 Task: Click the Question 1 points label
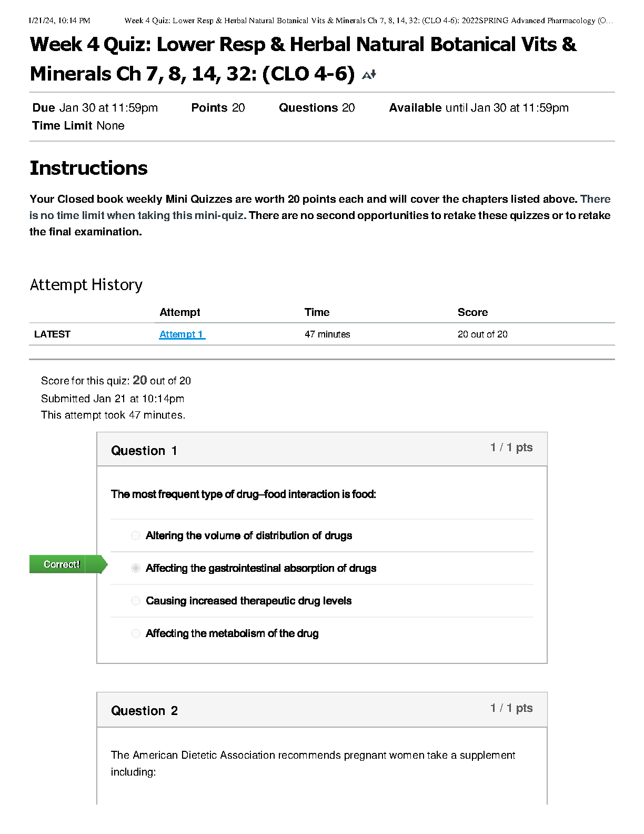pos(511,448)
